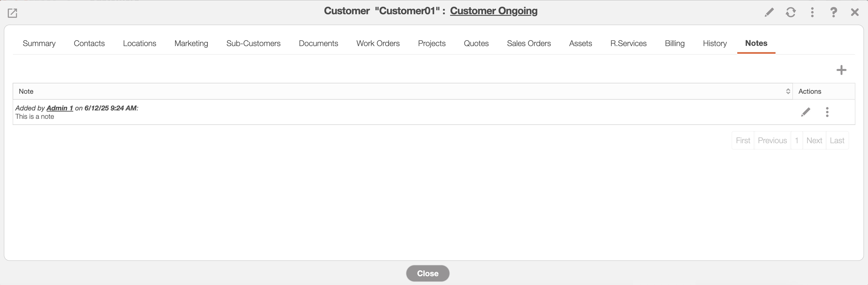Image resolution: width=868 pixels, height=285 pixels.
Task: Open customer in new window icon
Action: coord(12,13)
